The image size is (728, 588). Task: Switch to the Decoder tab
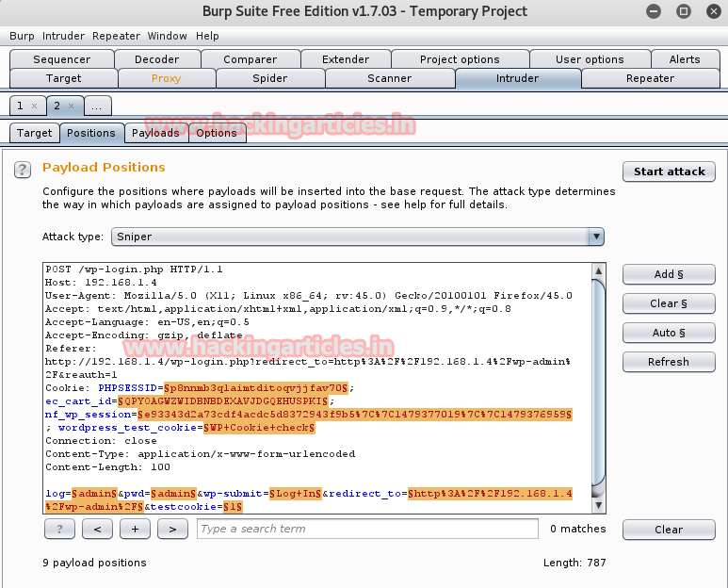pyautogui.click(x=157, y=59)
